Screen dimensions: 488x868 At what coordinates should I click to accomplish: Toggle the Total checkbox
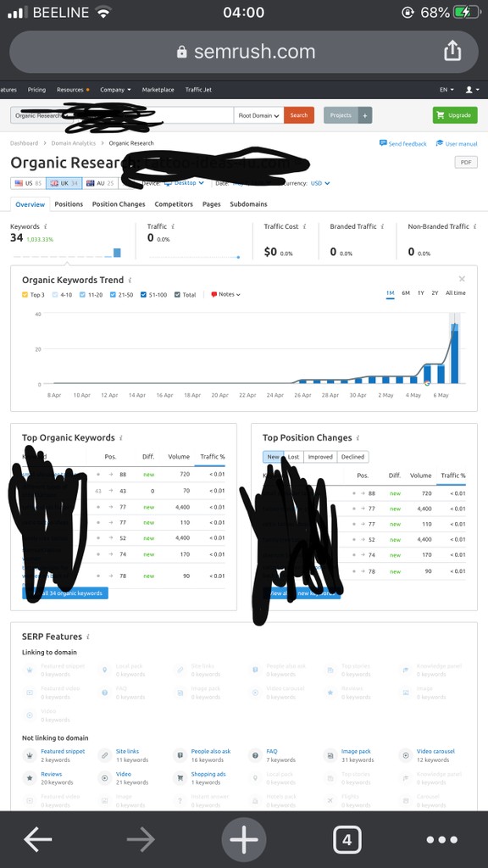point(178,294)
